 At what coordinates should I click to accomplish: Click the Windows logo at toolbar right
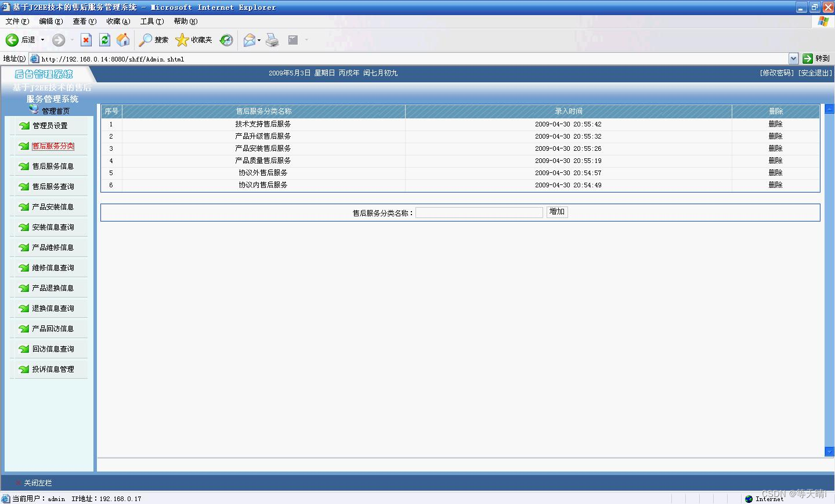(823, 21)
